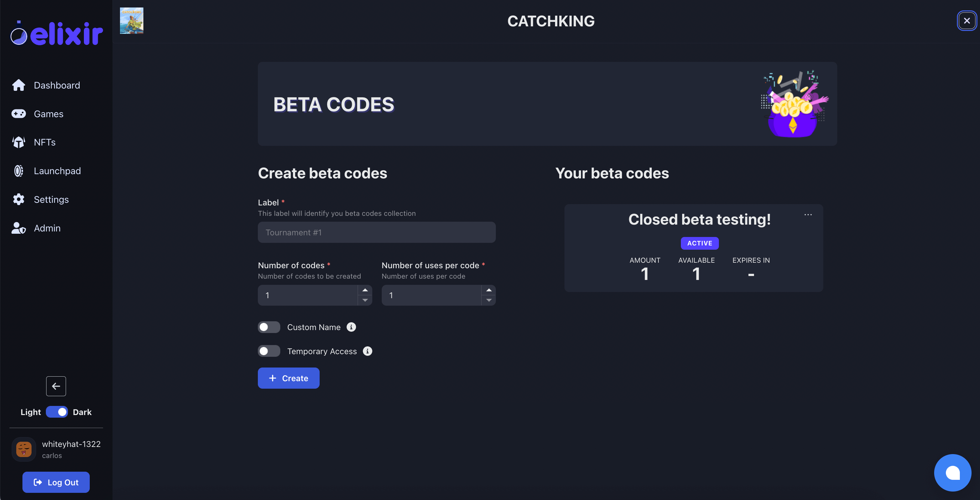The width and height of the screenshot is (980, 500).
Task: Open the Dashboard home icon
Action: [18, 85]
